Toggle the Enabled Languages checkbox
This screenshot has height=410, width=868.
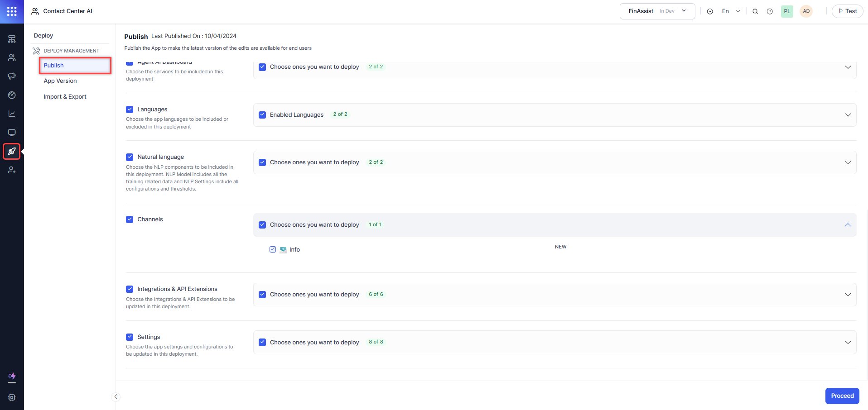(x=262, y=114)
